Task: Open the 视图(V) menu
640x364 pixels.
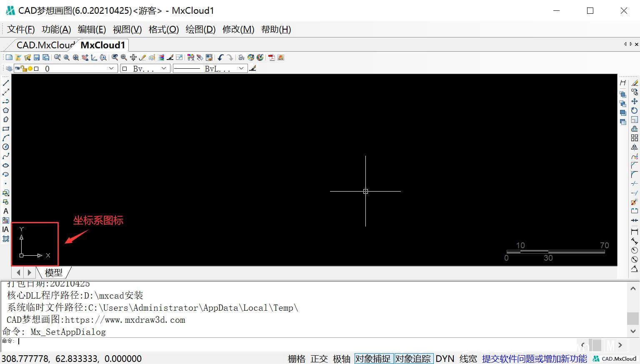Action: (127, 30)
